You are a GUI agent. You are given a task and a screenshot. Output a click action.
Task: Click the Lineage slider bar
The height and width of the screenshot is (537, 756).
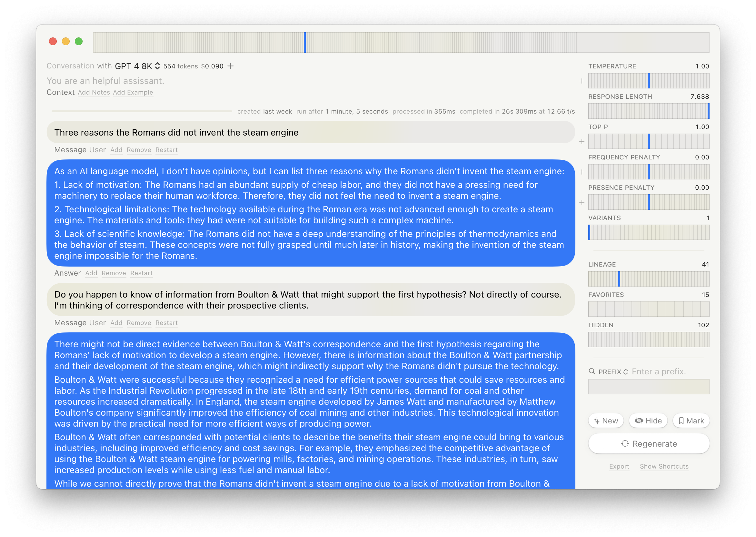tap(649, 279)
